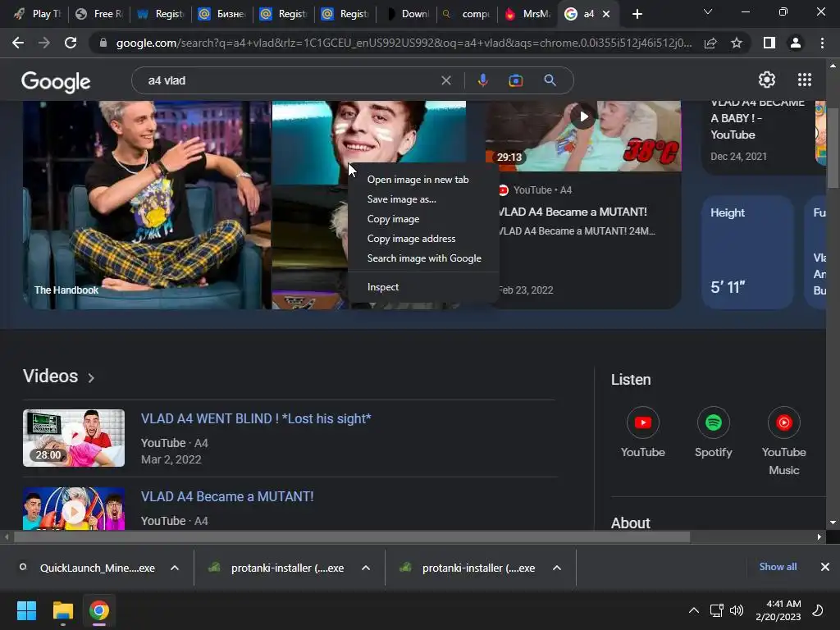Choose Save image as...
Viewport: 840px width, 630px height.
[402, 199]
